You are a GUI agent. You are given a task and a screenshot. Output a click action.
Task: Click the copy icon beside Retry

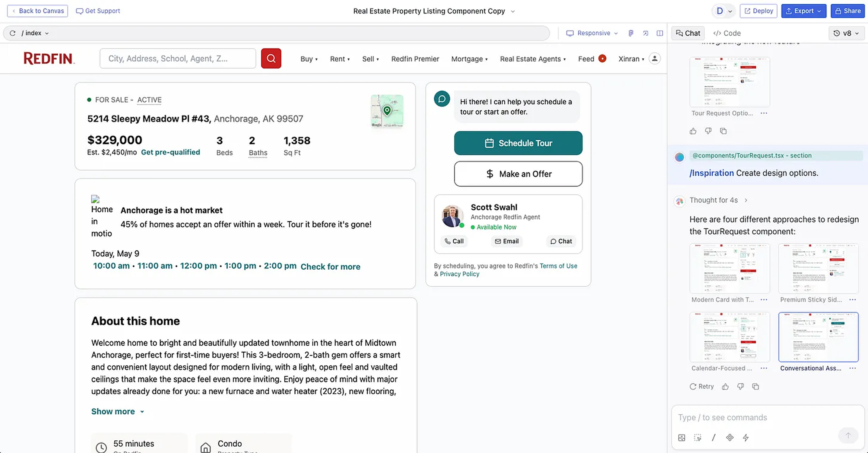click(756, 387)
